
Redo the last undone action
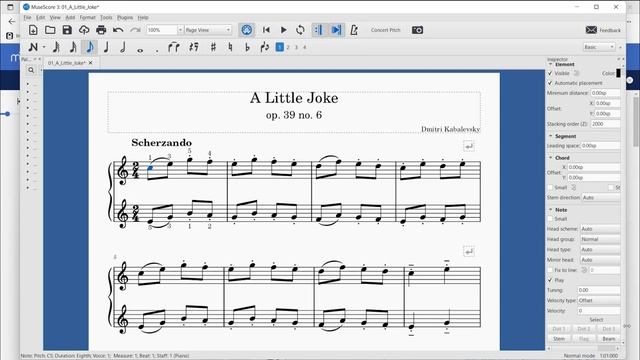[135, 30]
